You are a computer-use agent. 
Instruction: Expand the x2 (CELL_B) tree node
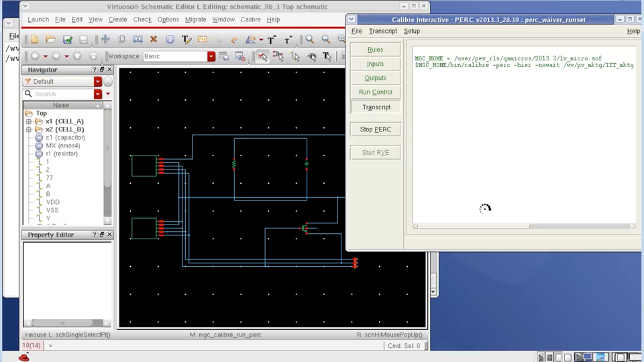(x=29, y=129)
